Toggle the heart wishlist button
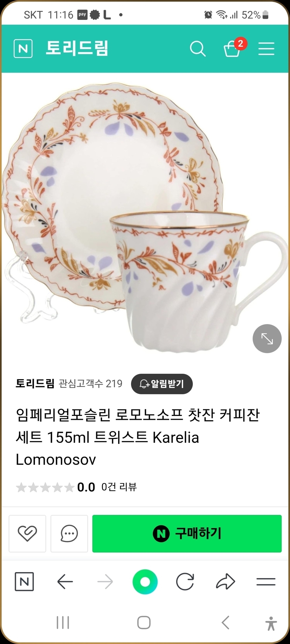290x644 pixels. point(27,533)
